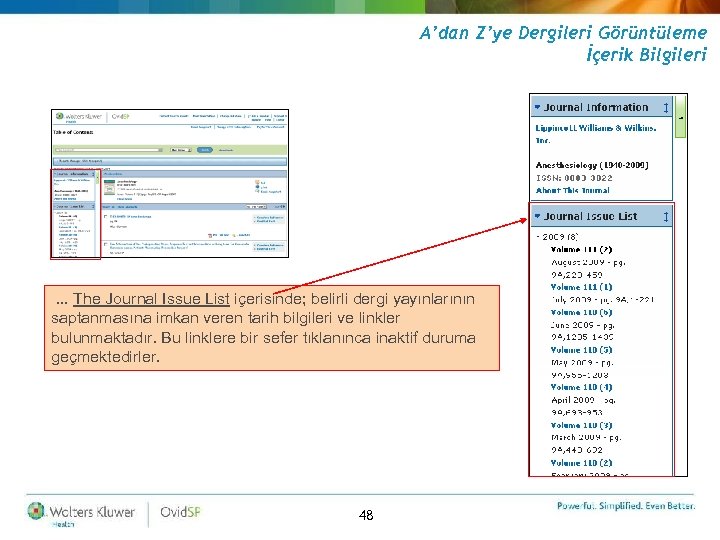720x540 pixels.
Task: Click the Wolters Kluwer logo in small screenshot
Action: point(79,117)
